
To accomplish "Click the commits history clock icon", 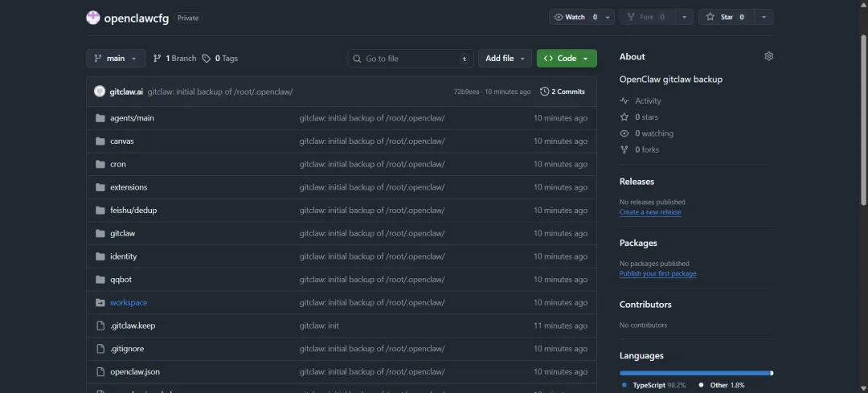I will [x=545, y=92].
